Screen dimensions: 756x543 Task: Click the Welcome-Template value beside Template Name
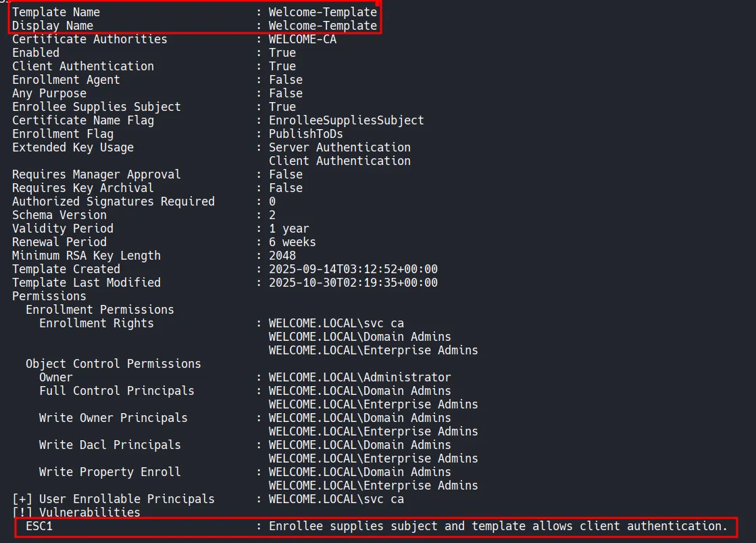point(322,12)
